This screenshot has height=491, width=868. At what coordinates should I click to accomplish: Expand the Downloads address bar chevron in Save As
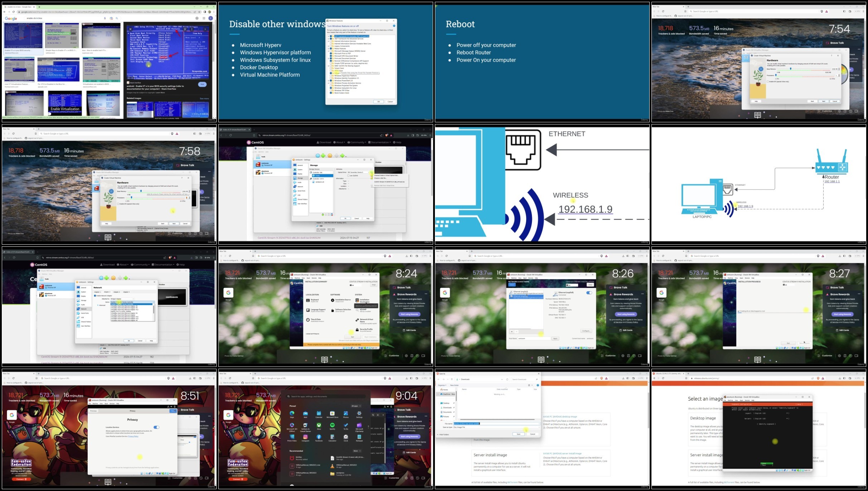tap(501, 379)
